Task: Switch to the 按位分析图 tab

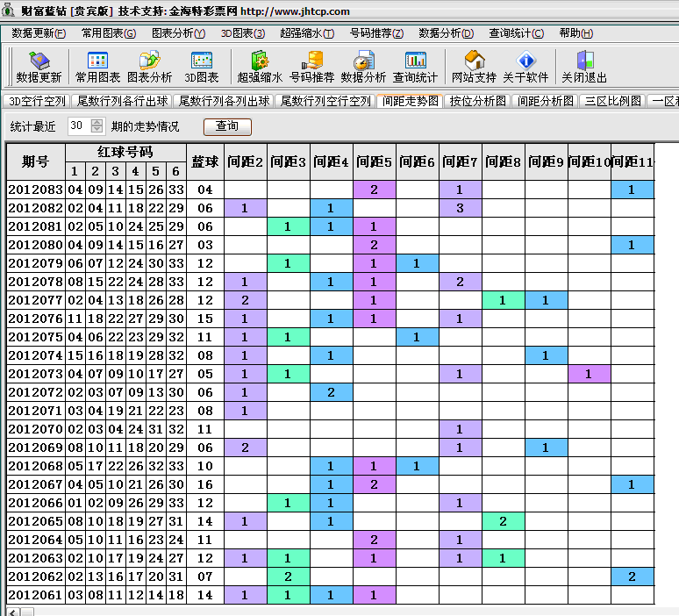Action: 477,101
